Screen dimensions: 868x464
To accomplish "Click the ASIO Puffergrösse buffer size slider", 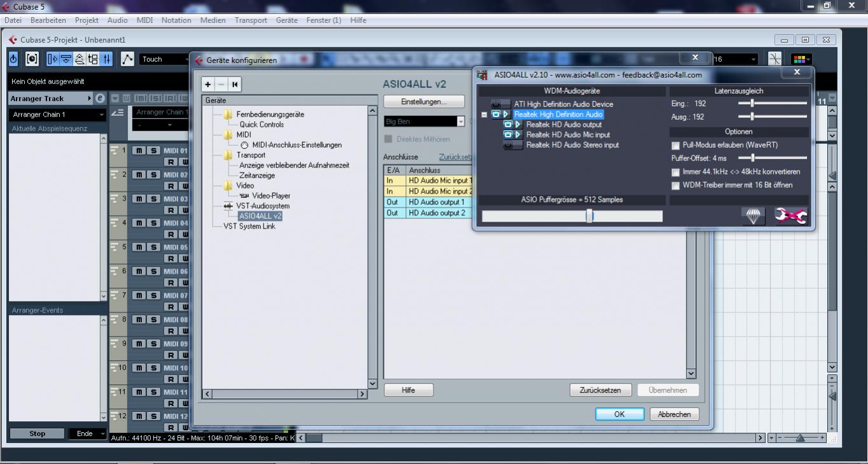I will [x=572, y=216].
